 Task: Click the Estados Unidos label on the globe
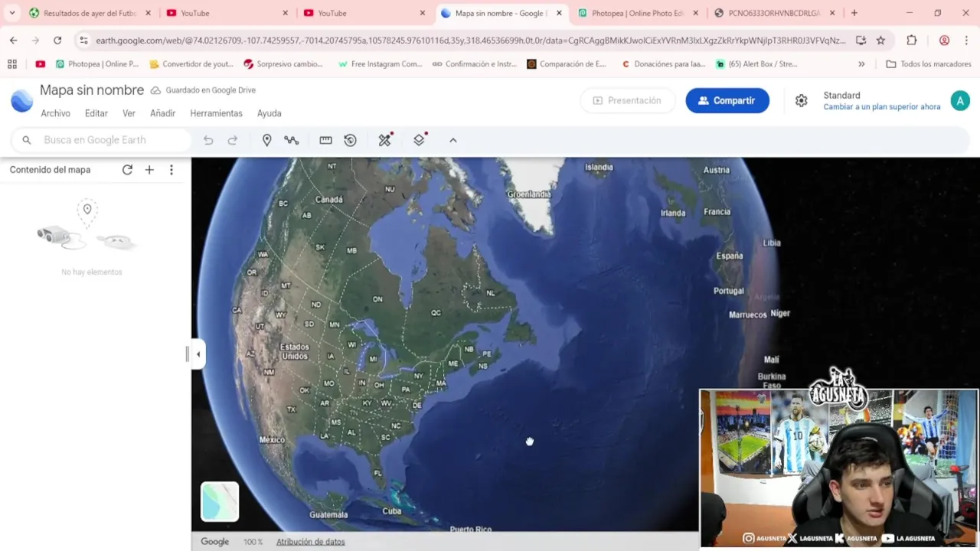(294, 351)
